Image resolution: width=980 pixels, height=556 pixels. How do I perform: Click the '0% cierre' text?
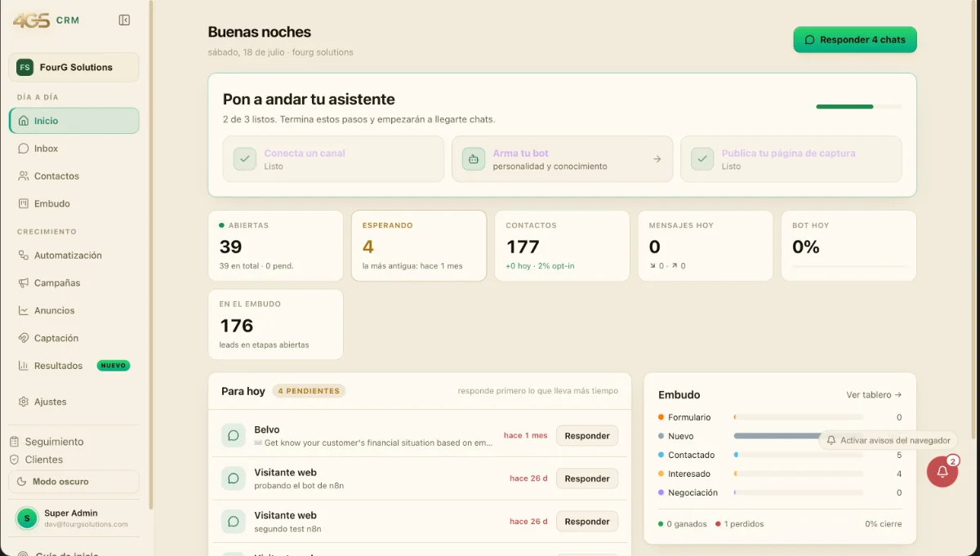pos(884,524)
